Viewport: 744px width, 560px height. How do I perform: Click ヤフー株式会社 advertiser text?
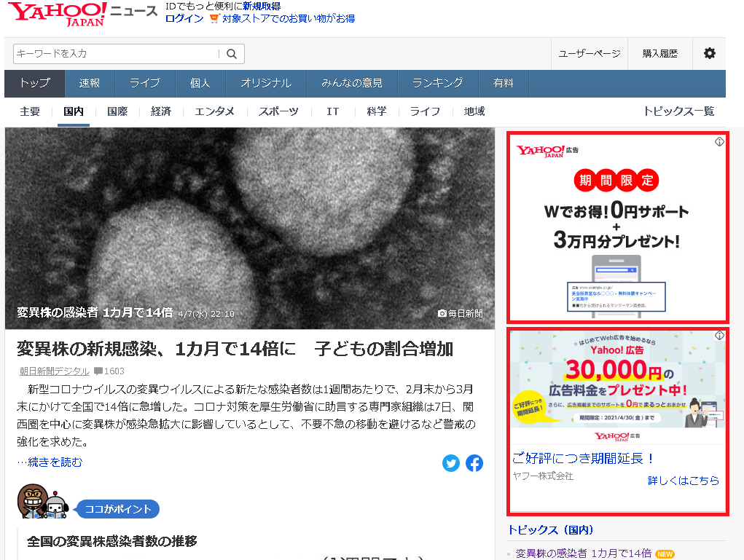point(543,476)
